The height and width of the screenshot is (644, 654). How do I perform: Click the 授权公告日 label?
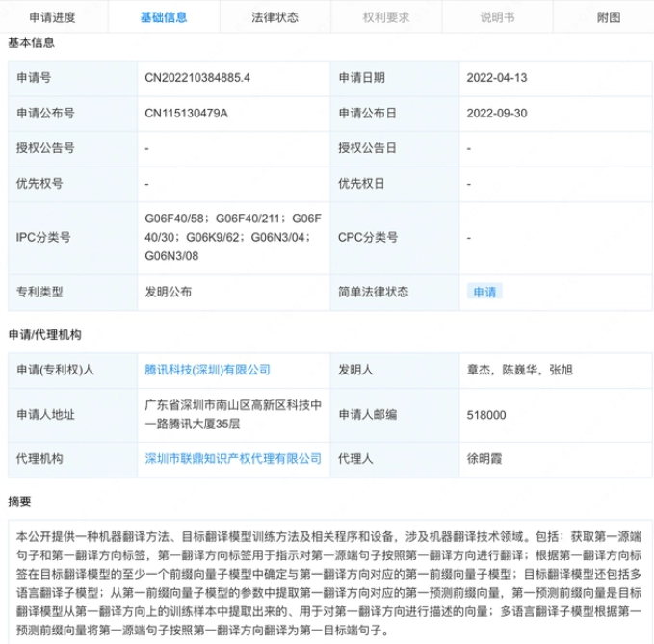(368, 148)
